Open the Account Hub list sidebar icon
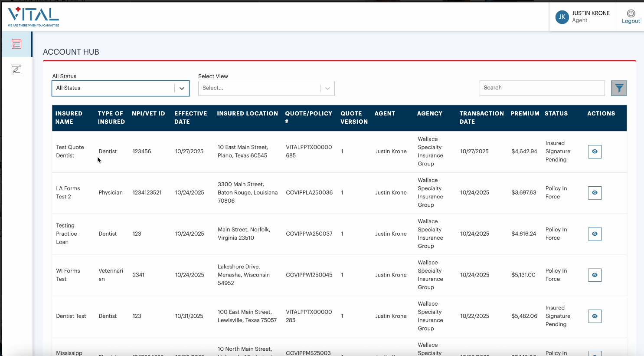644x356 pixels. click(16, 44)
